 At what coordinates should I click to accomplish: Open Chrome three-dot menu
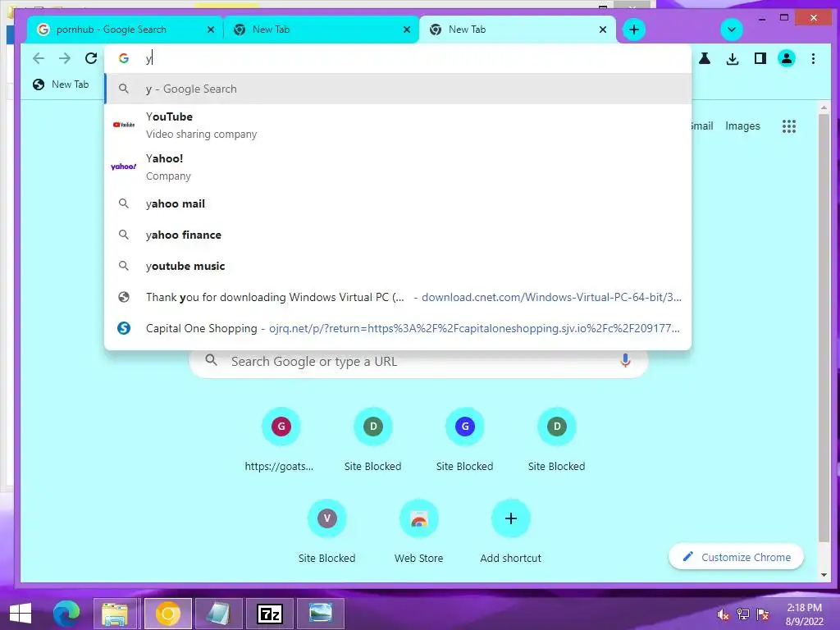813,58
